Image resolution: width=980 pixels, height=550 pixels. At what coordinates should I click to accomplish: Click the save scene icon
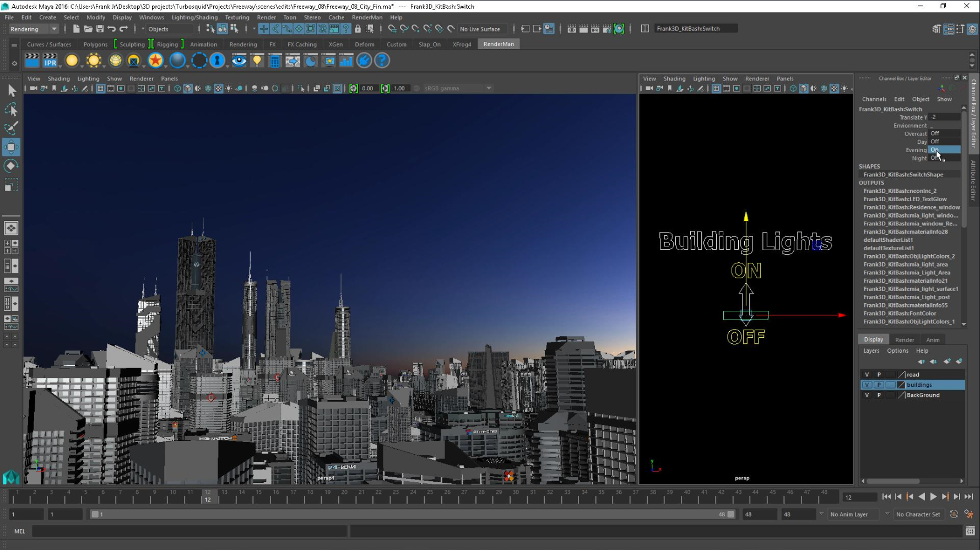click(100, 29)
